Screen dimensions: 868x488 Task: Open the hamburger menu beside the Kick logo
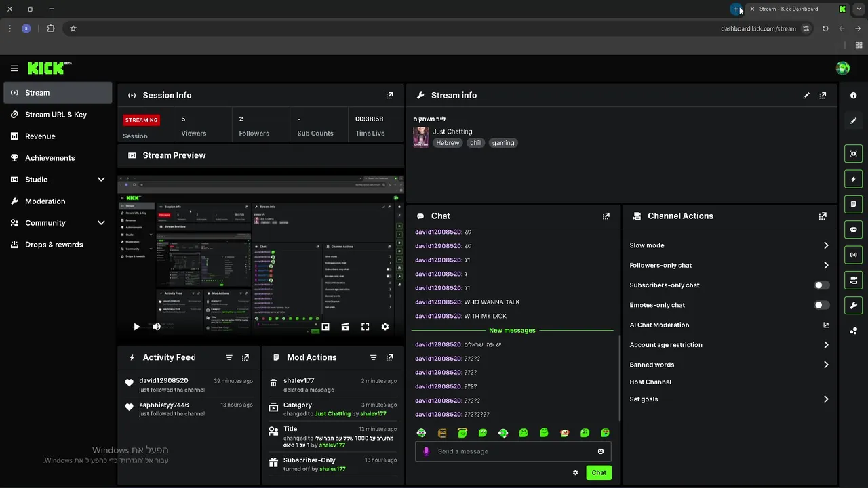pyautogui.click(x=14, y=68)
